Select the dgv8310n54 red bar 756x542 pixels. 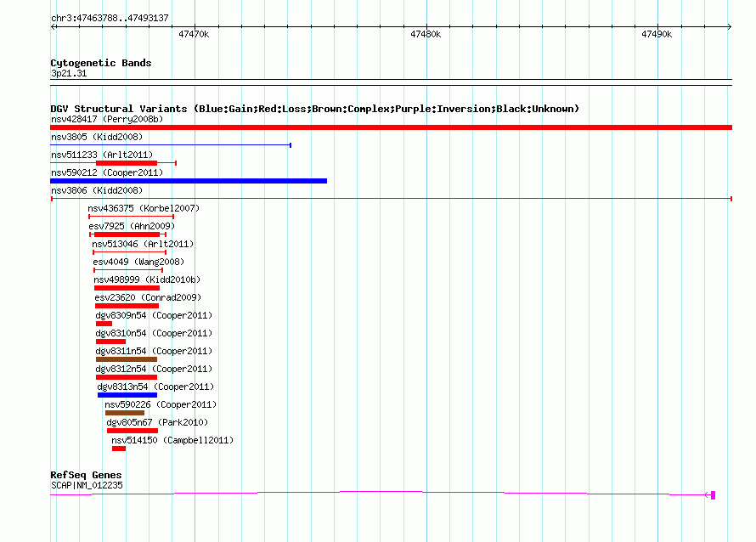pyautogui.click(x=111, y=342)
